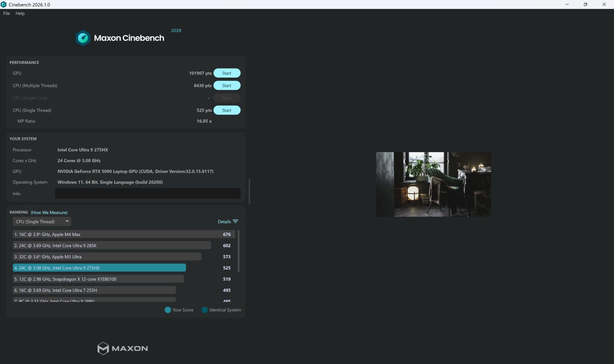Click the MP Ratio value 16.05 x
614x364 pixels.
(x=204, y=121)
